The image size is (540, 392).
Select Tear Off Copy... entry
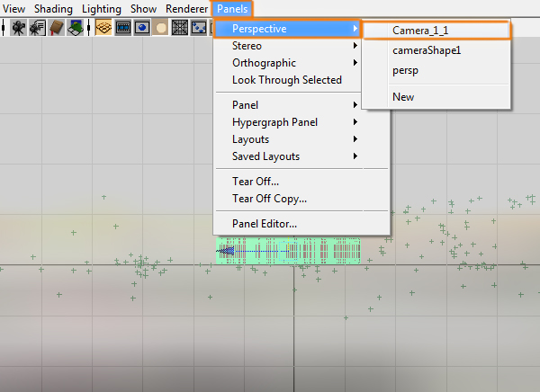[x=301, y=199]
